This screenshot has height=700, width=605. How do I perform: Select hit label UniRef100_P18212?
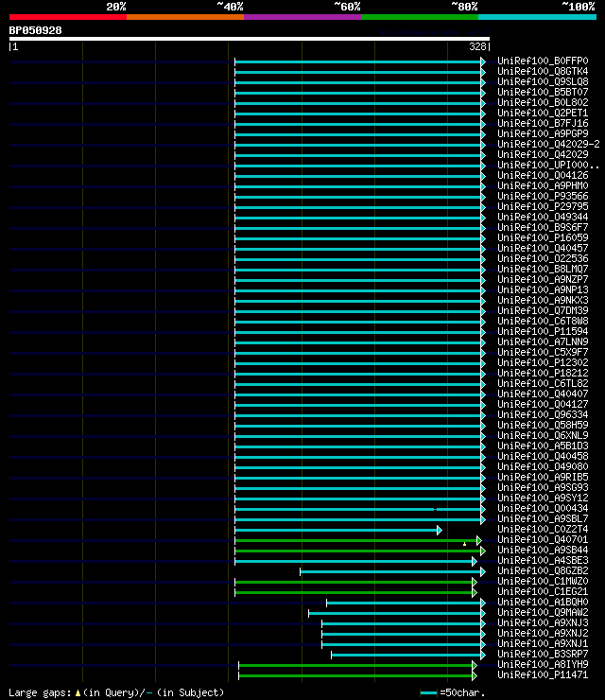(543, 374)
